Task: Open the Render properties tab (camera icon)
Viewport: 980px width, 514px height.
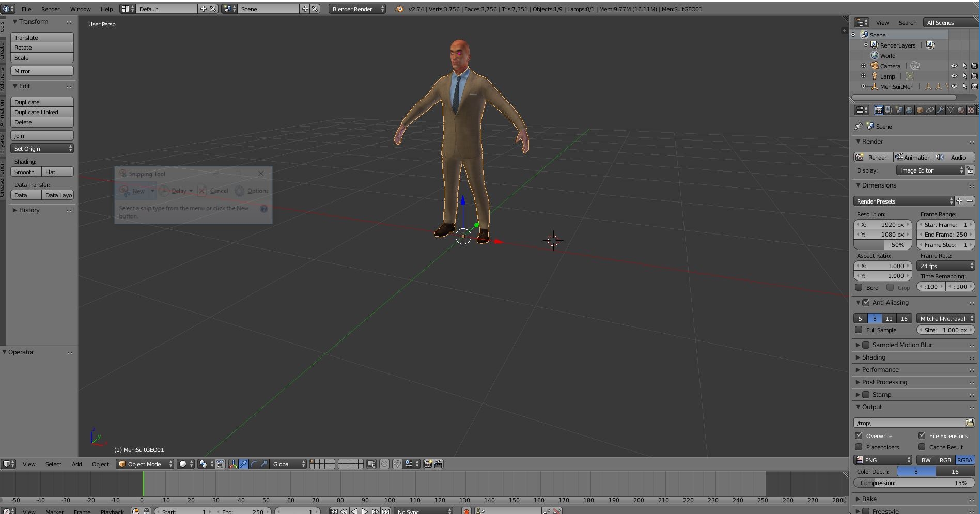Action: point(879,110)
